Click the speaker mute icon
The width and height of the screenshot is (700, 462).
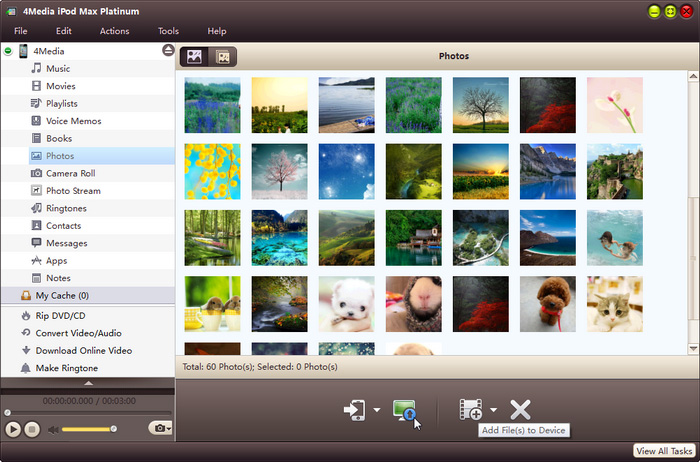pyautogui.click(x=52, y=429)
